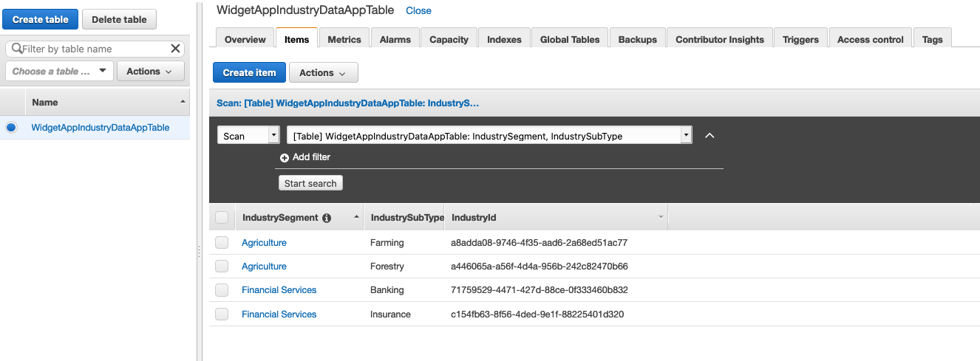Open the Global Tables tab

[x=570, y=39]
